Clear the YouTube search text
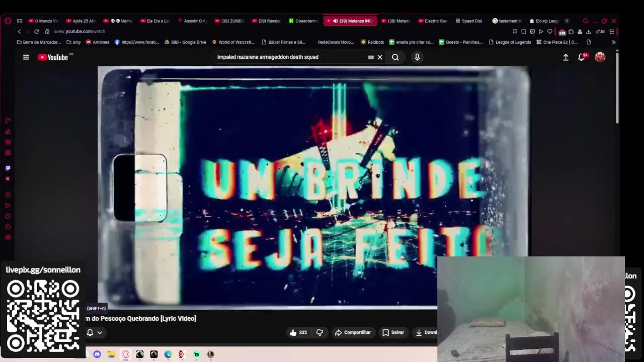Viewport: 644px width, 362px height. click(380, 57)
